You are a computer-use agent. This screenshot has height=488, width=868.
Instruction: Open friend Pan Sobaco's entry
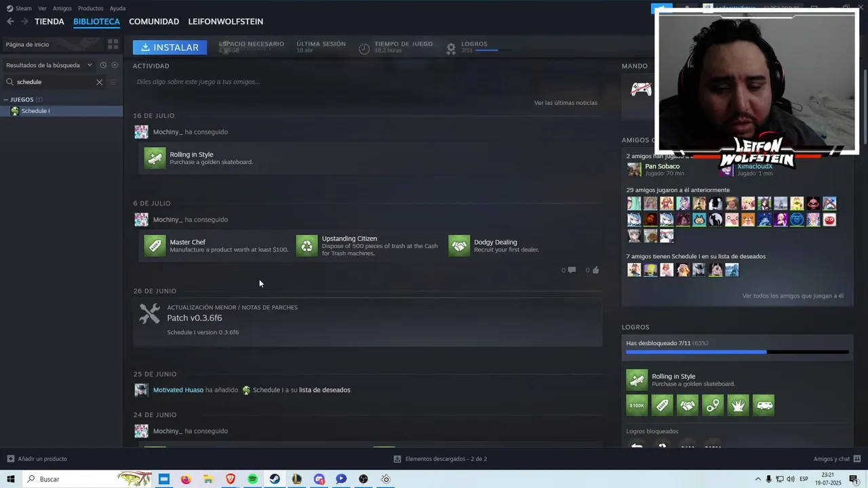pyautogui.click(x=654, y=169)
